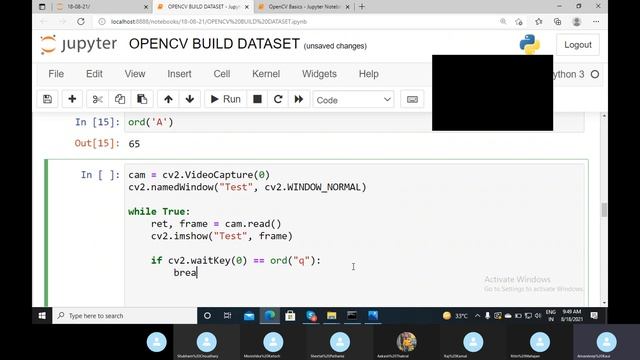Screen dimensions: 640x360
Task: Open Microsoft Edge from taskbar
Action: click(x=270, y=316)
